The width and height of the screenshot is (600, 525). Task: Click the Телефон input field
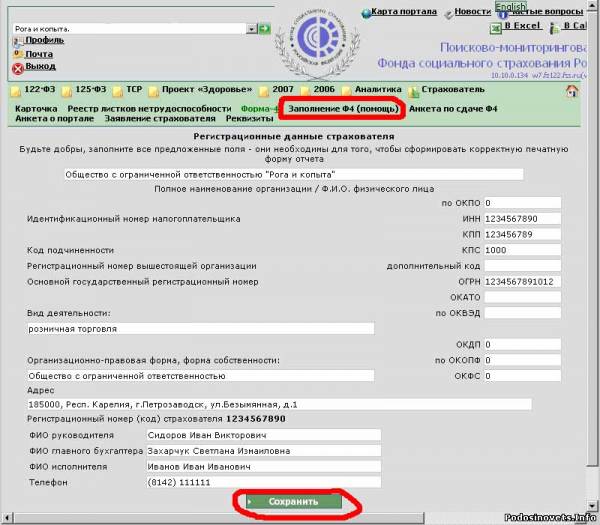pos(264,483)
